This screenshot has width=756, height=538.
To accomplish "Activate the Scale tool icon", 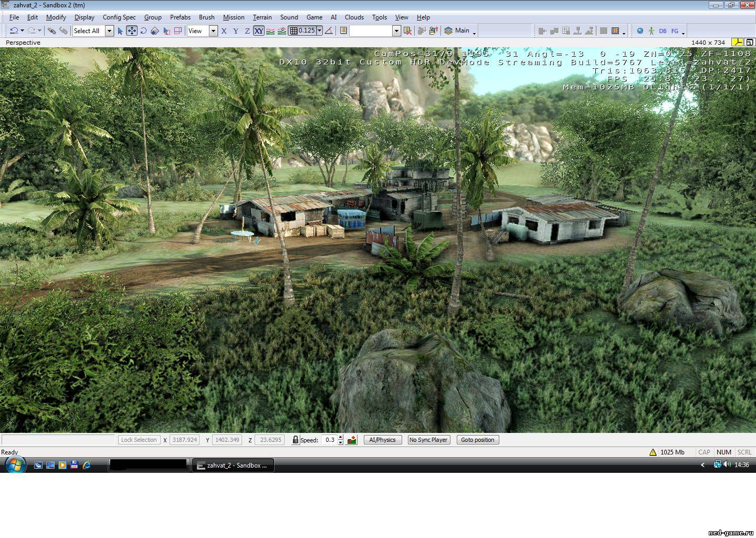I will (155, 31).
